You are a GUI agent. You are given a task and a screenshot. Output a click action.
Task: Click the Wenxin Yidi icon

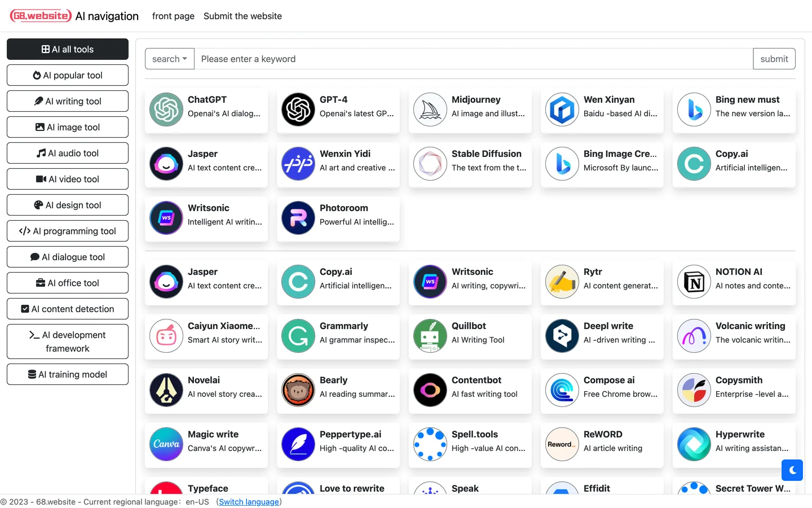click(298, 164)
